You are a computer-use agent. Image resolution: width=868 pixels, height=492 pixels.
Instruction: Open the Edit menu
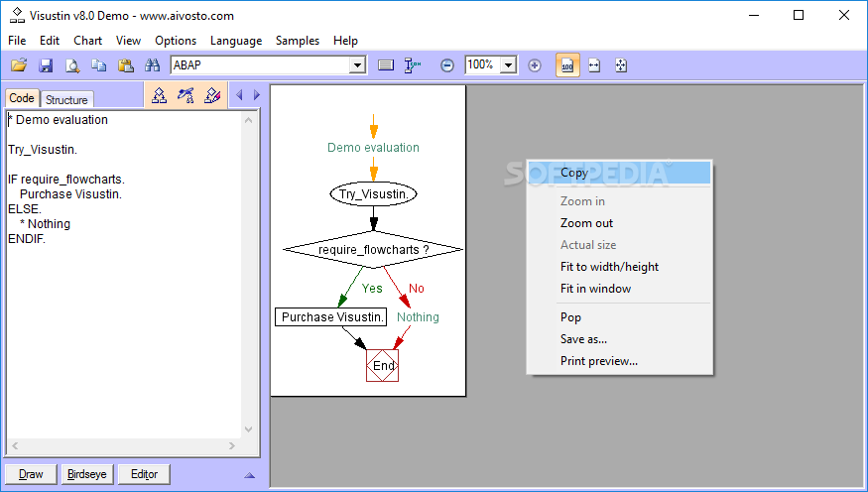point(50,41)
